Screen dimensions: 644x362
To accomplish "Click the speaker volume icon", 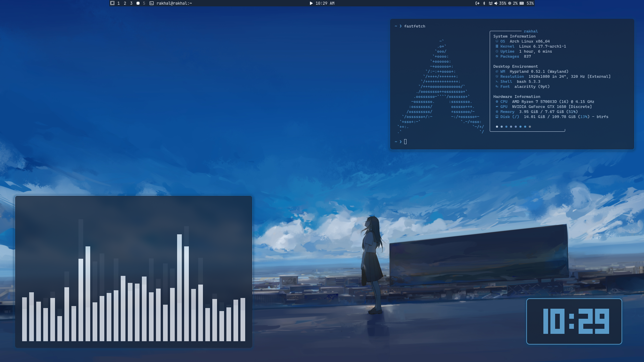I will (x=496, y=3).
